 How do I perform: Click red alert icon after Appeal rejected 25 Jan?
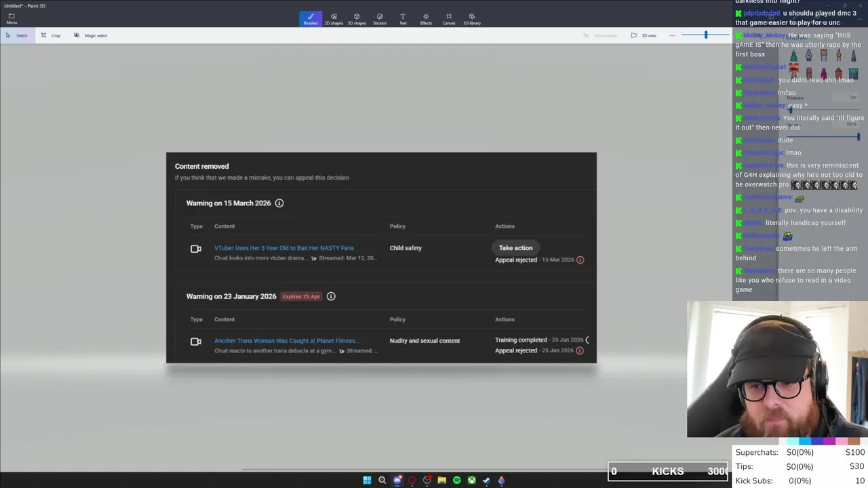point(579,350)
